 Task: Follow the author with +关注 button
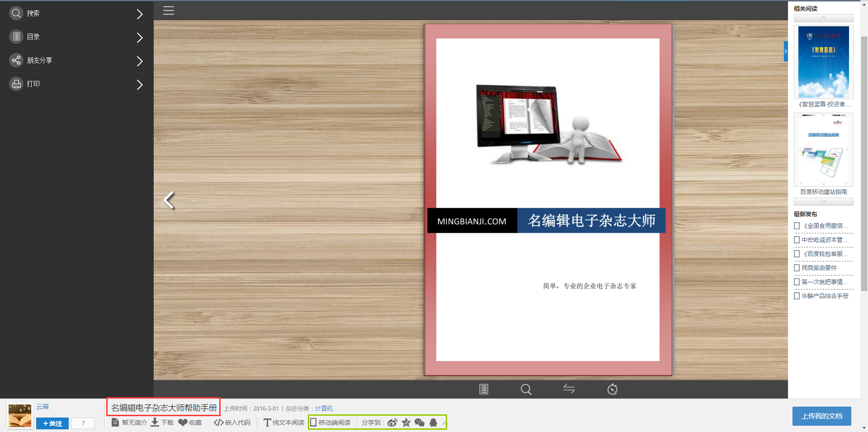[52, 423]
